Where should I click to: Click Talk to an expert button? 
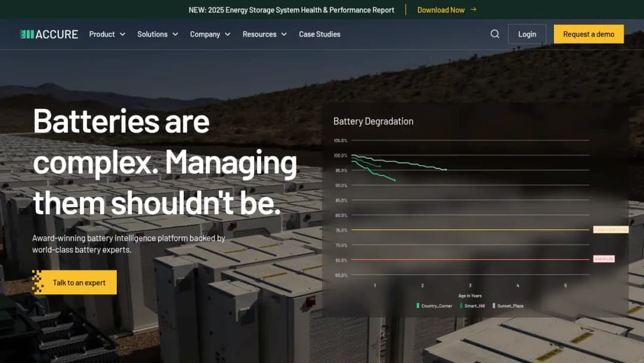75,282
